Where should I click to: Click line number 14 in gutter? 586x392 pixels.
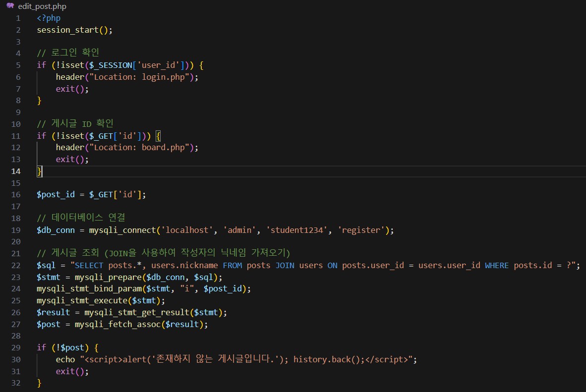16,171
